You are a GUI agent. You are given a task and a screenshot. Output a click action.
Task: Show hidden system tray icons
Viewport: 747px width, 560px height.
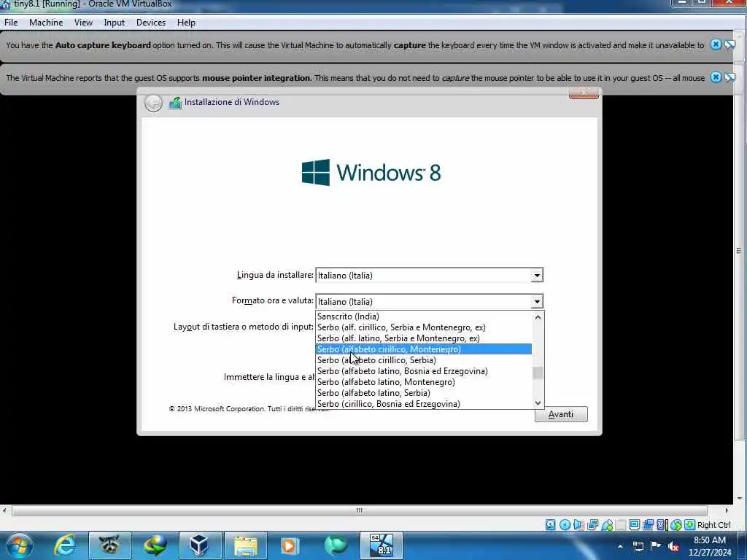(x=620, y=546)
